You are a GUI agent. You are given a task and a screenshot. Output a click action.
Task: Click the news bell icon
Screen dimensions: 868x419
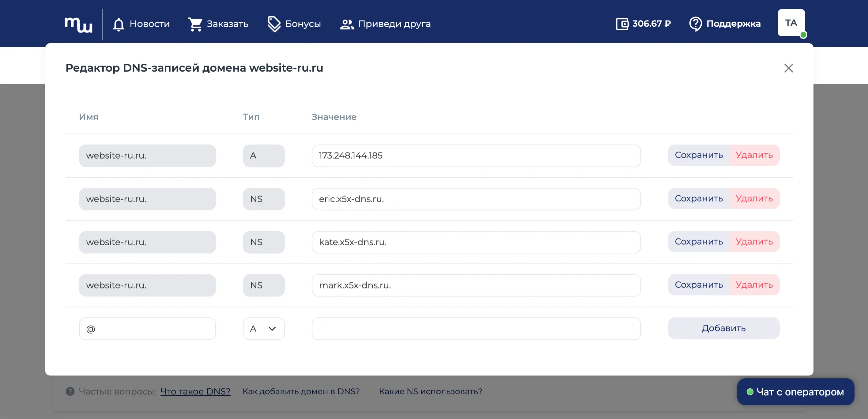click(118, 24)
